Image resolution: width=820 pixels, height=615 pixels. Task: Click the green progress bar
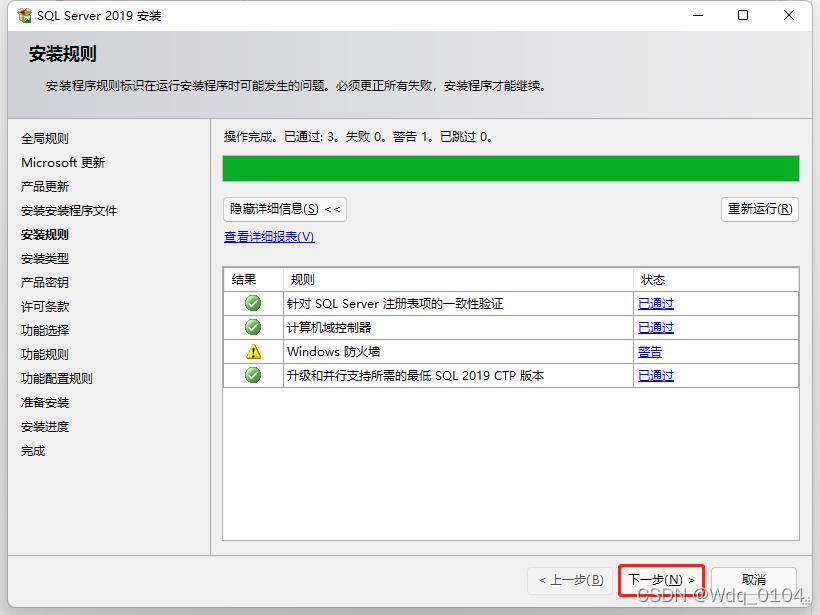click(x=510, y=168)
